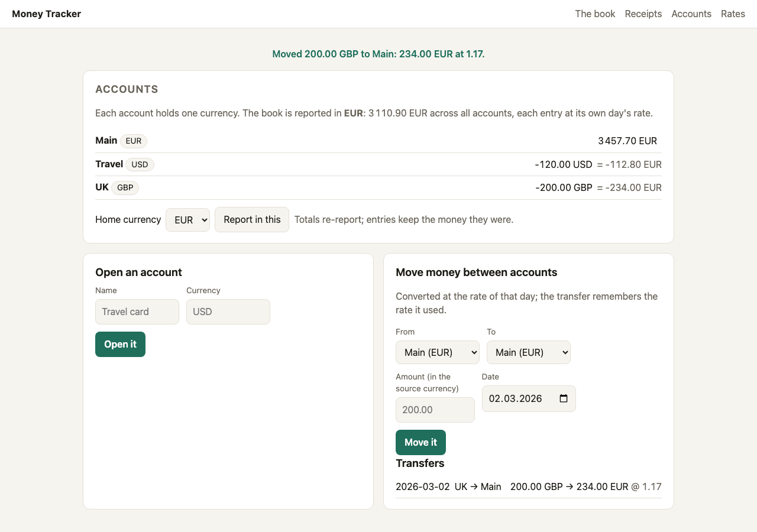Click the transfer route UK → Main
This screenshot has width=757, height=532.
click(478, 486)
